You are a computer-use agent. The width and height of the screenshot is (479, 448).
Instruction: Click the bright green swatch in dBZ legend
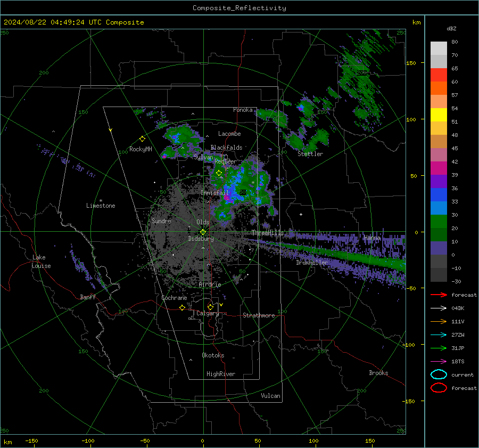point(439,222)
